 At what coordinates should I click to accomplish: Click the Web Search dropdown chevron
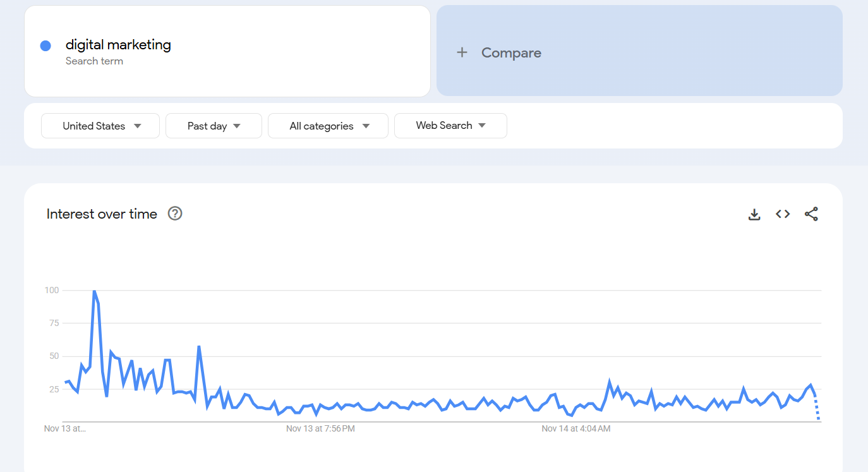482,126
